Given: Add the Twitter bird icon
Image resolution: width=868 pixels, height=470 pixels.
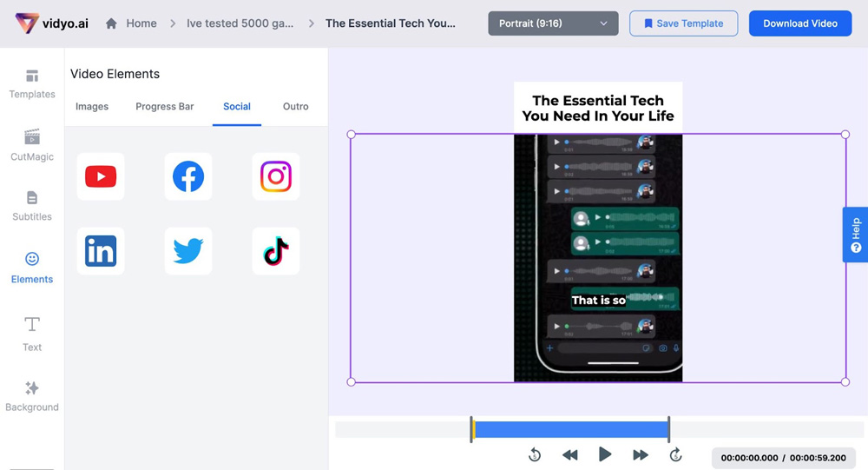Looking at the screenshot, I should pyautogui.click(x=188, y=251).
